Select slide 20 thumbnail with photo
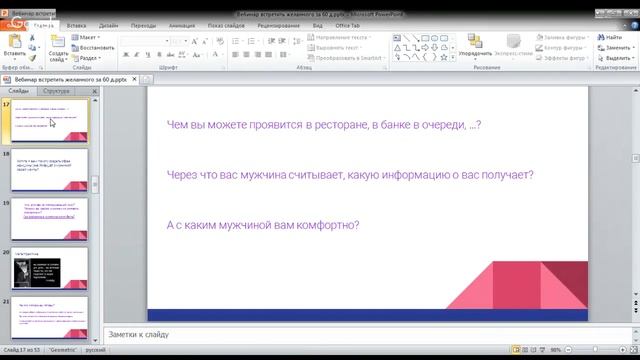The image size is (640, 360). coord(49,269)
